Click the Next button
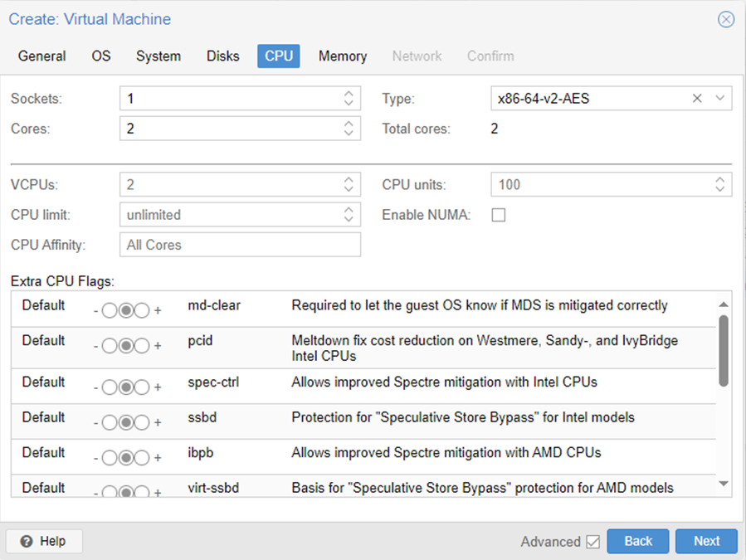 (706, 541)
